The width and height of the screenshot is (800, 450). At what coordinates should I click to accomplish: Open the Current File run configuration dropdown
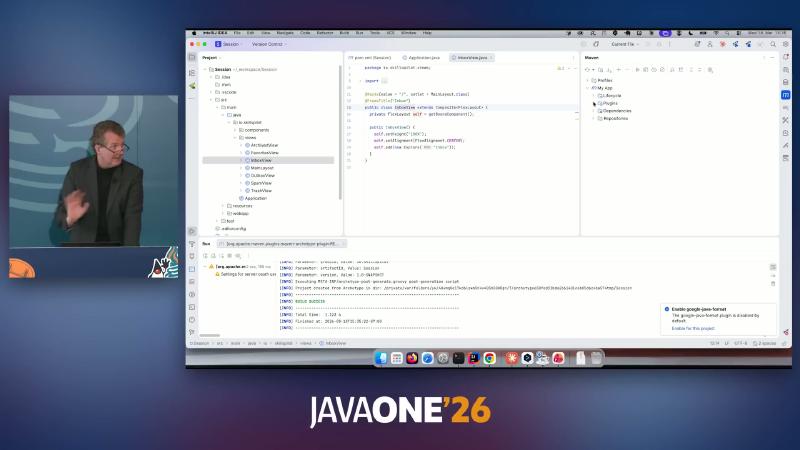click(625, 44)
